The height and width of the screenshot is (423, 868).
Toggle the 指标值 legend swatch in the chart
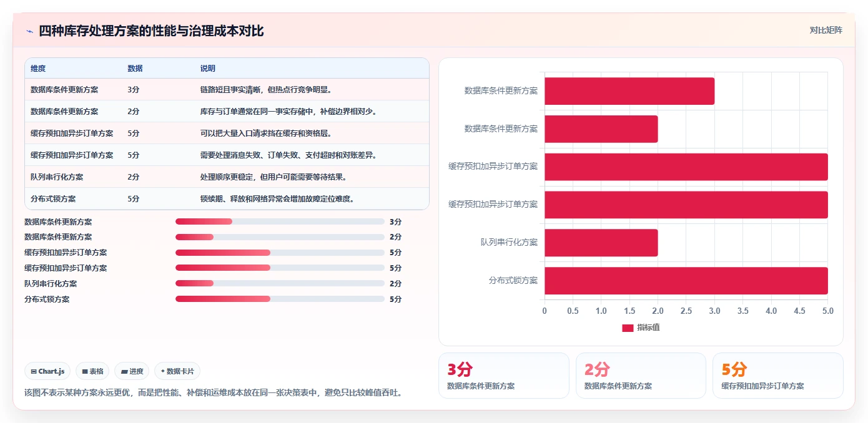pyautogui.click(x=628, y=328)
